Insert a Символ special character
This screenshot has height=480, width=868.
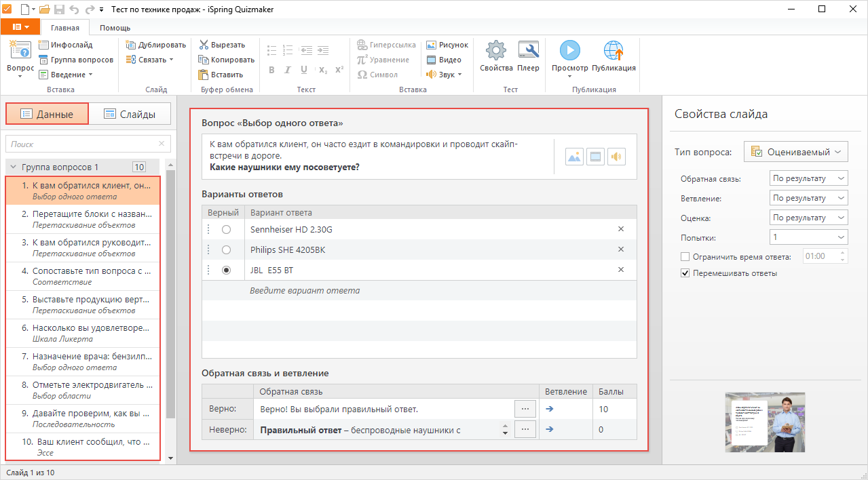[x=377, y=75]
